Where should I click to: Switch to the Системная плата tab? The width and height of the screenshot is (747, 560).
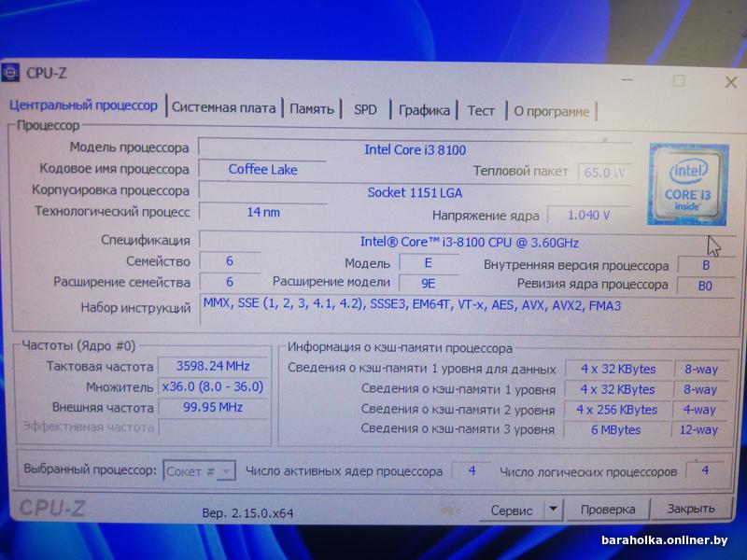click(223, 107)
